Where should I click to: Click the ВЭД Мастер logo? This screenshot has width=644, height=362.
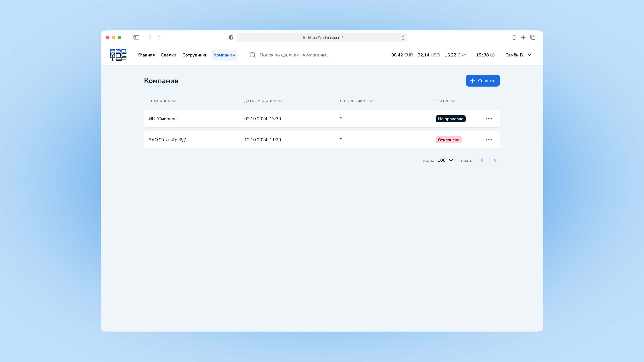[118, 55]
